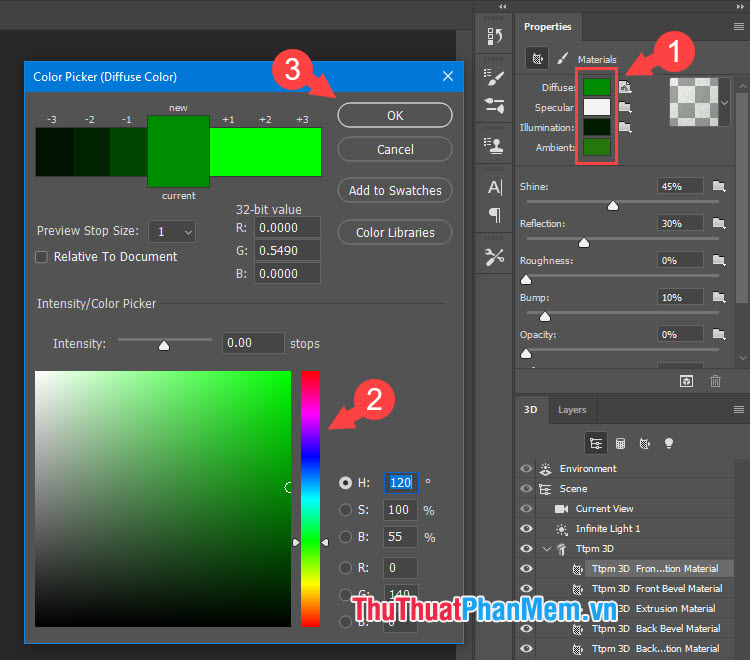Open the 3D panel menu icon

(739, 409)
